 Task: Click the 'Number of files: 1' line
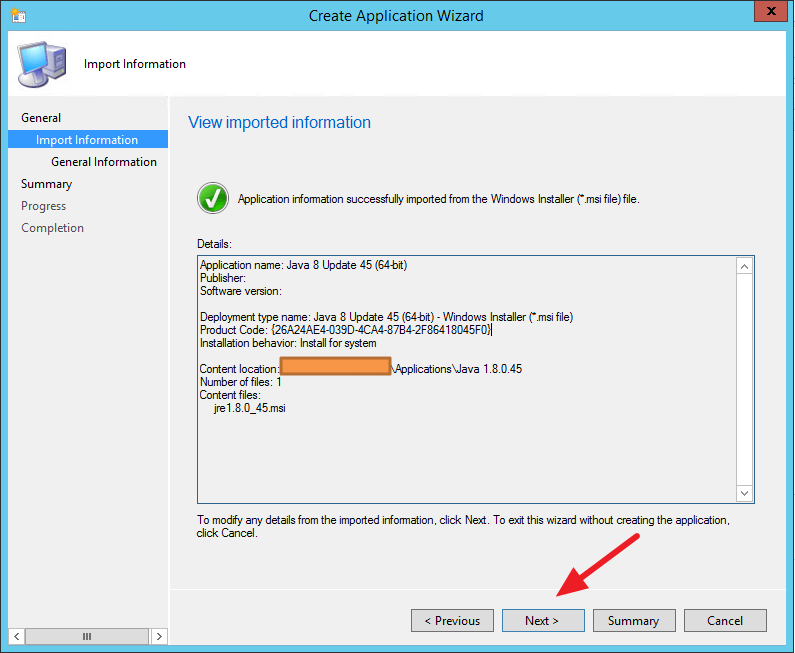click(x=240, y=382)
